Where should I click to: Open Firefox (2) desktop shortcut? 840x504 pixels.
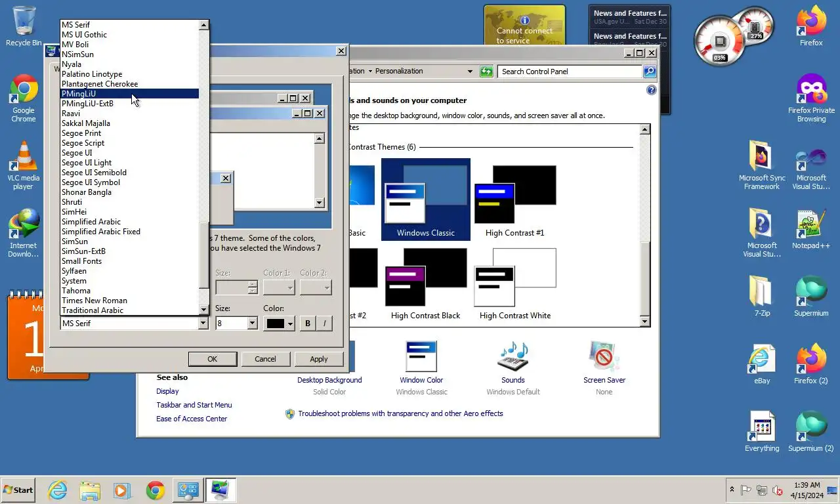811,364
